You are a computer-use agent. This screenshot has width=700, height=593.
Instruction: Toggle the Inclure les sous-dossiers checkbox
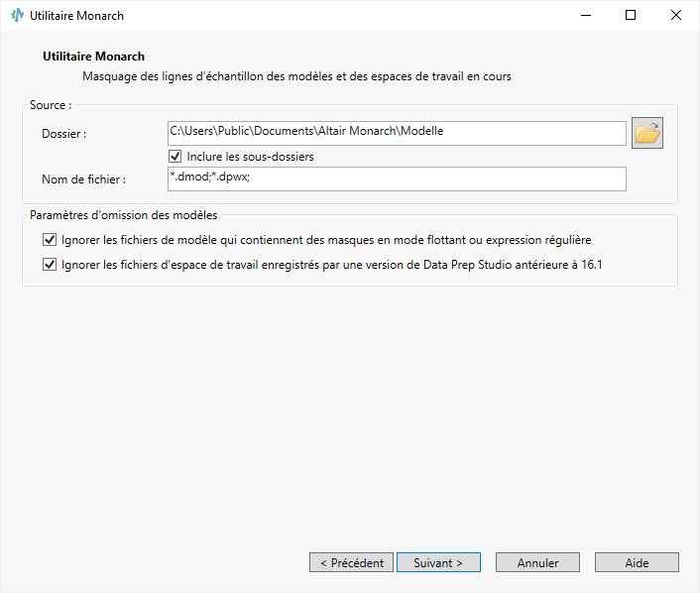click(x=175, y=157)
